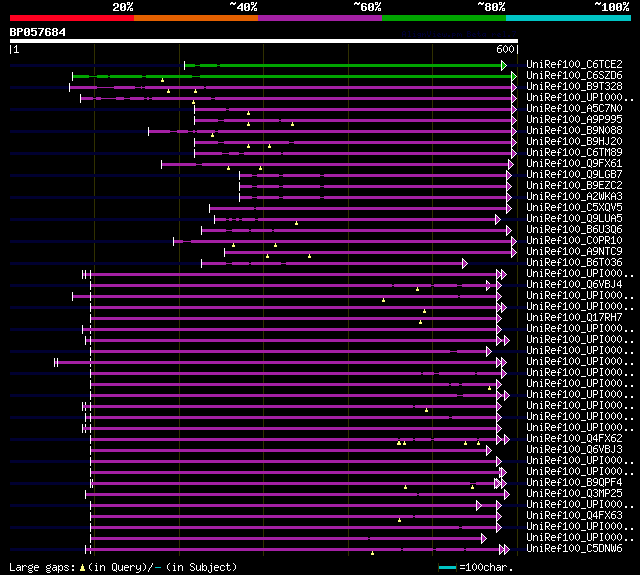Image resolution: width=640 pixels, height=575 pixels.
Task: Click the green ~80% color legend segment
Action: tap(444, 18)
